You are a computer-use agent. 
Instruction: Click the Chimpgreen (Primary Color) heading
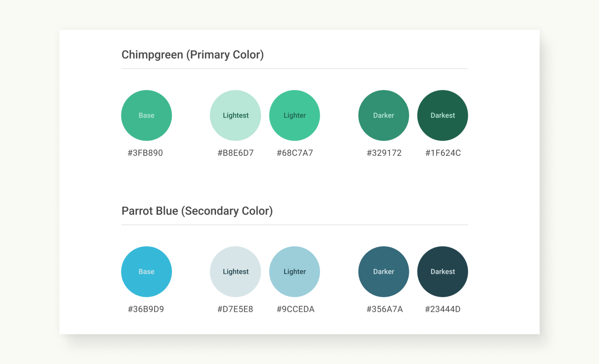[193, 55]
